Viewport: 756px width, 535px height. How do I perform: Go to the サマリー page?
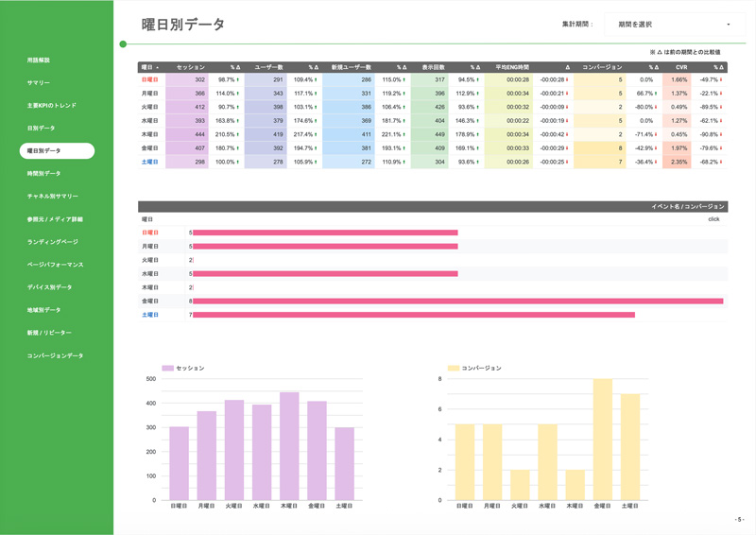[x=39, y=83]
